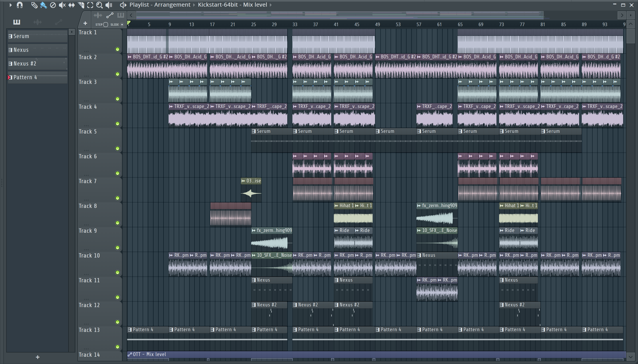Toggle the SLIDE radio option
Viewport: 638px width, 364px height.
pos(122,25)
